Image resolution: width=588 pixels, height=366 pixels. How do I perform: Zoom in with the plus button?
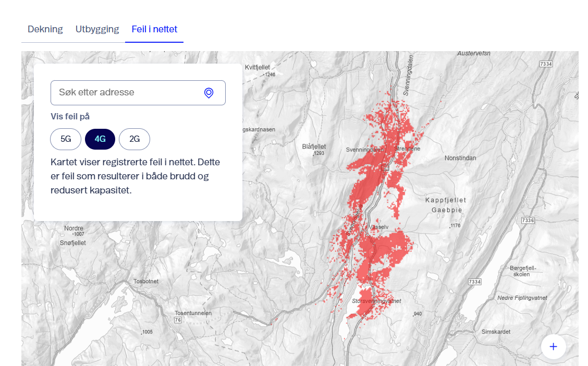pyautogui.click(x=553, y=347)
